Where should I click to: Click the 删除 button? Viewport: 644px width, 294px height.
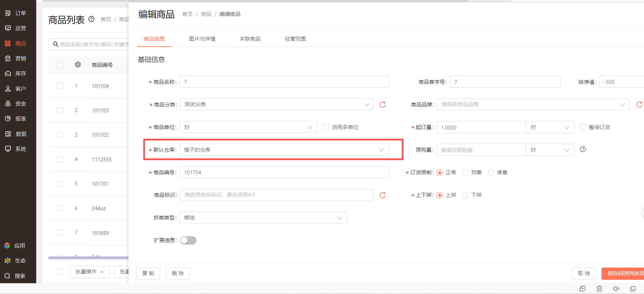178,273
